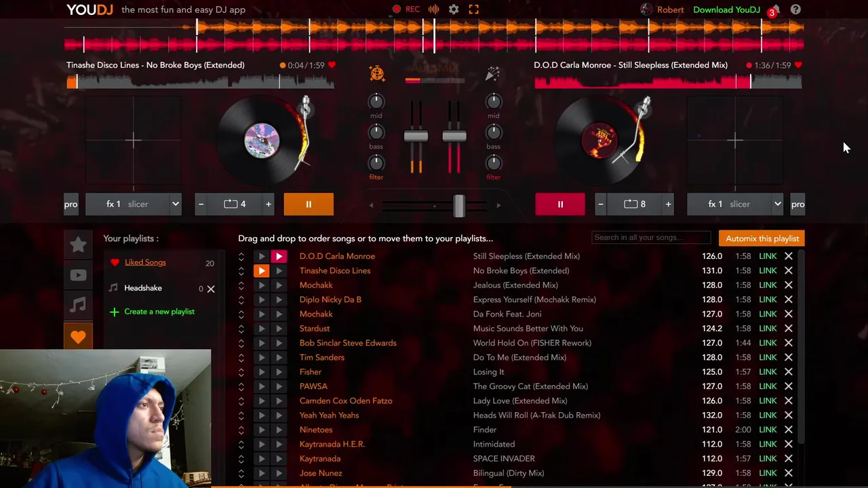Click right deck filter knob
Screen dimensions: 868x488
493,163
